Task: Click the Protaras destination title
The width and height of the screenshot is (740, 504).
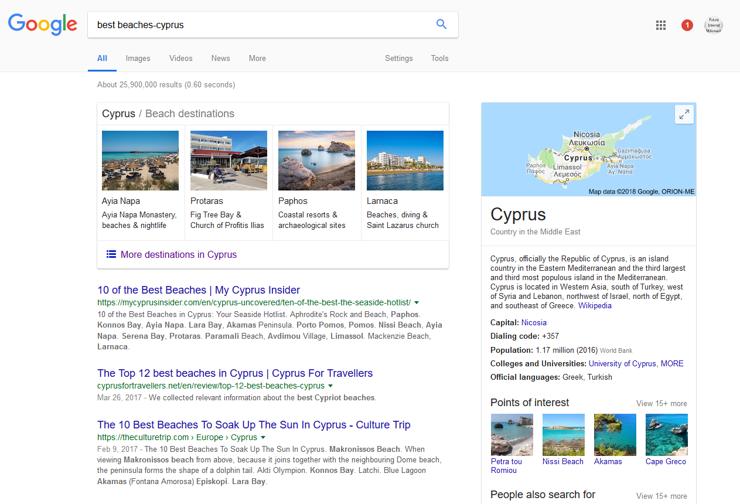Action: [207, 201]
